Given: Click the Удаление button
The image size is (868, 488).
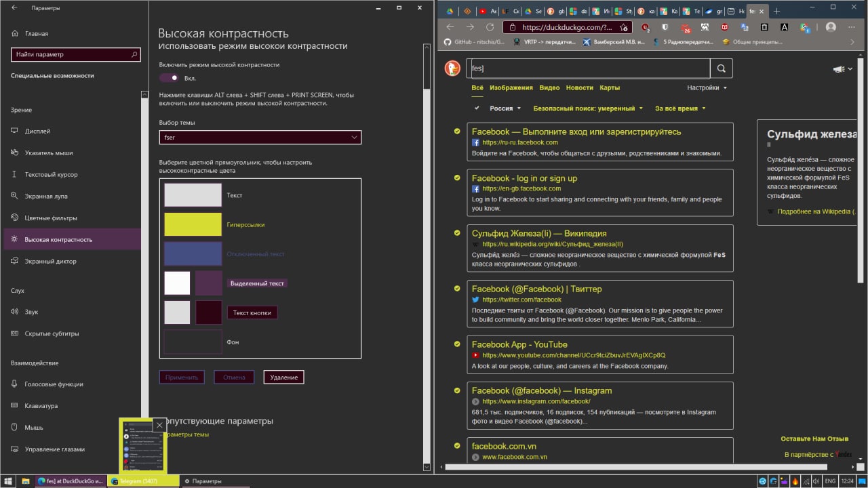Looking at the screenshot, I should click(x=283, y=378).
